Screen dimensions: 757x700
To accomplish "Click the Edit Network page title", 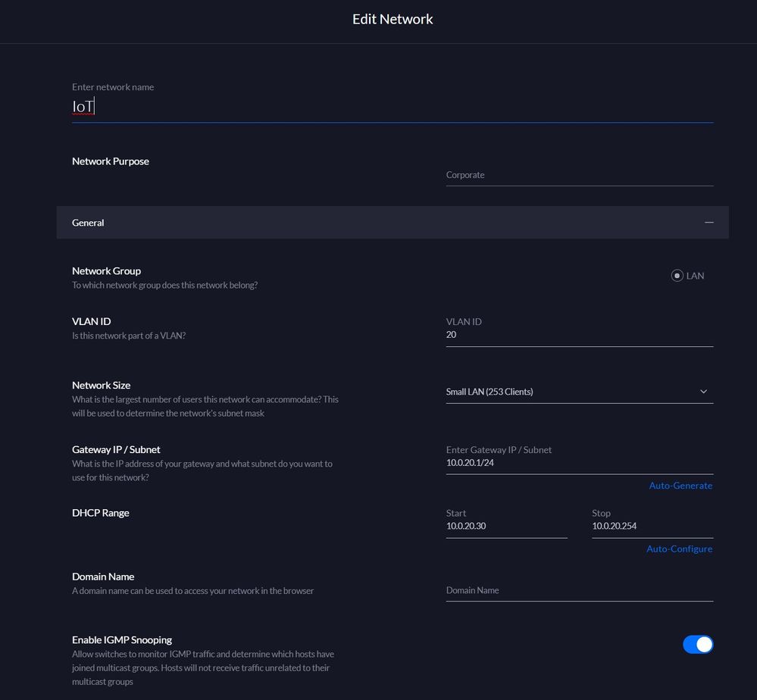I will 393,19.
